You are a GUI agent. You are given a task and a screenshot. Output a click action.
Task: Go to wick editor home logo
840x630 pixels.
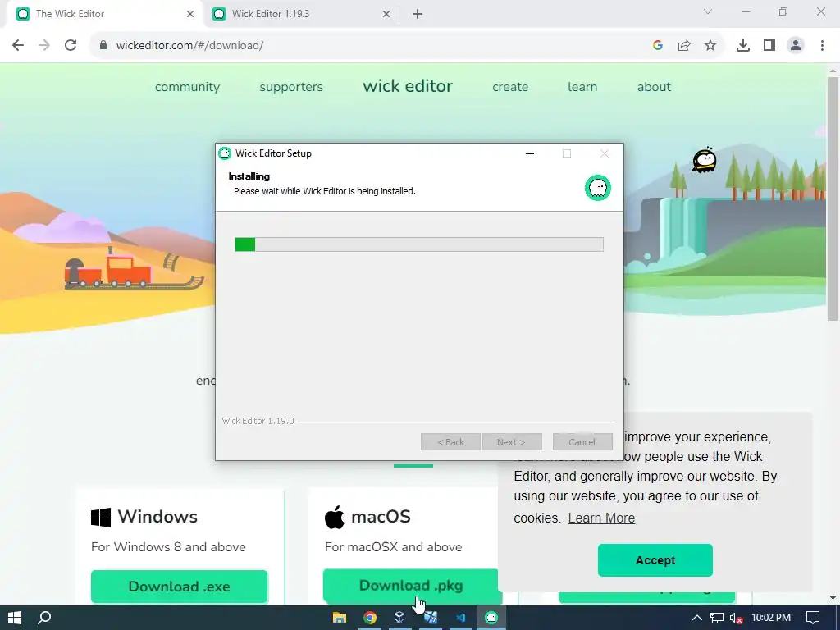(408, 86)
